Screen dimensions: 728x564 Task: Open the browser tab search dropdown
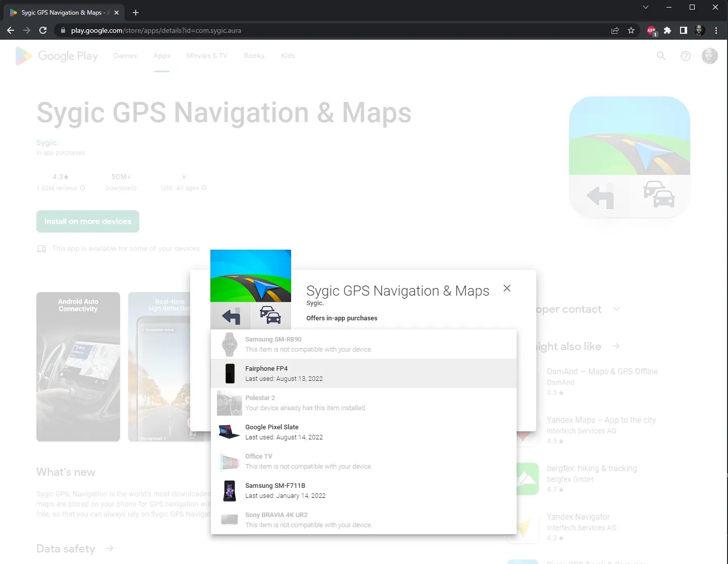tap(646, 7)
